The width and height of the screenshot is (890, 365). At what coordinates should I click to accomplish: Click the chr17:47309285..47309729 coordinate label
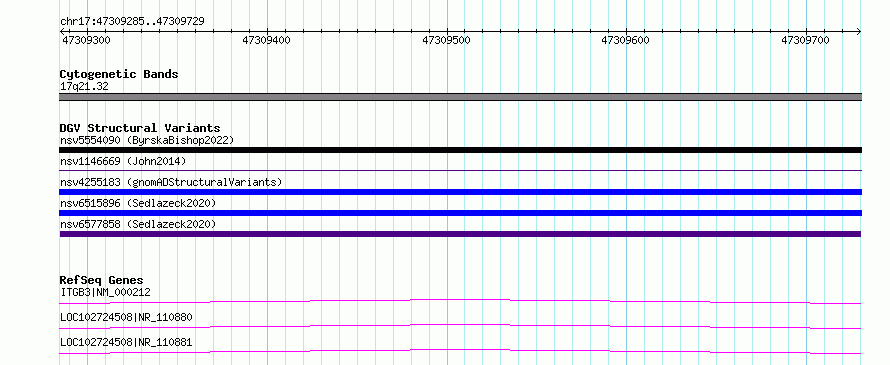pos(132,22)
